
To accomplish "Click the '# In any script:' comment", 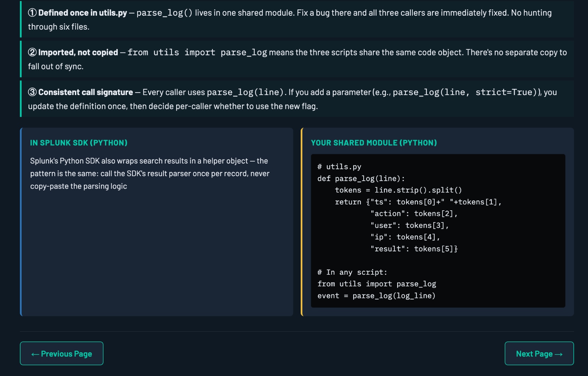I will [352, 272].
